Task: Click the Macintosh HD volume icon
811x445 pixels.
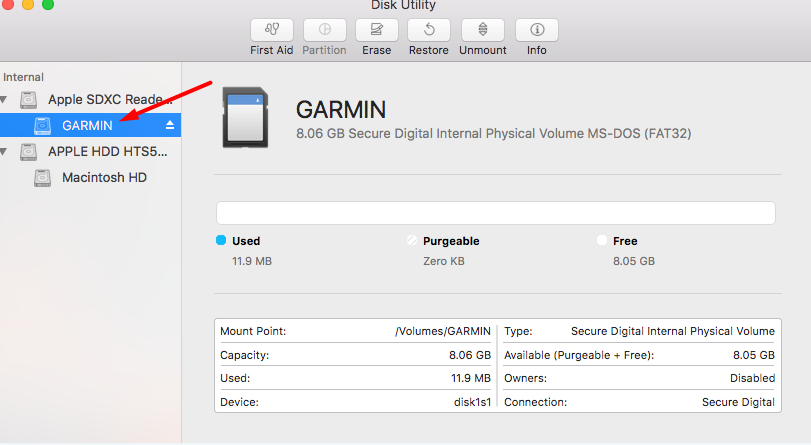Action: (42, 177)
